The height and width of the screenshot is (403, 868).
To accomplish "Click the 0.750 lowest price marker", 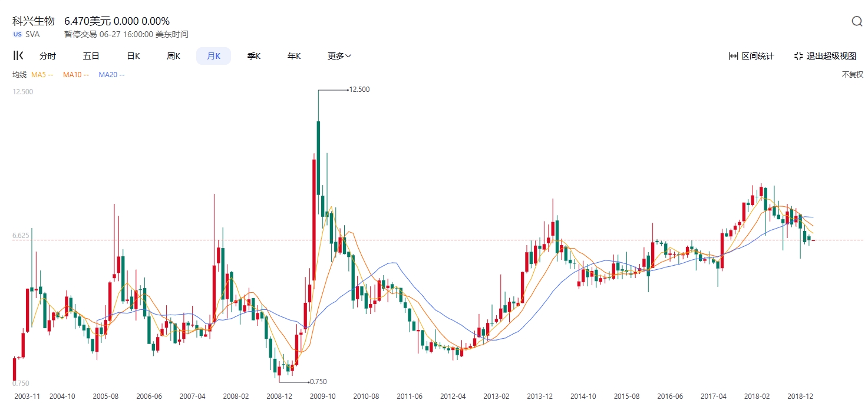I will pyautogui.click(x=318, y=382).
